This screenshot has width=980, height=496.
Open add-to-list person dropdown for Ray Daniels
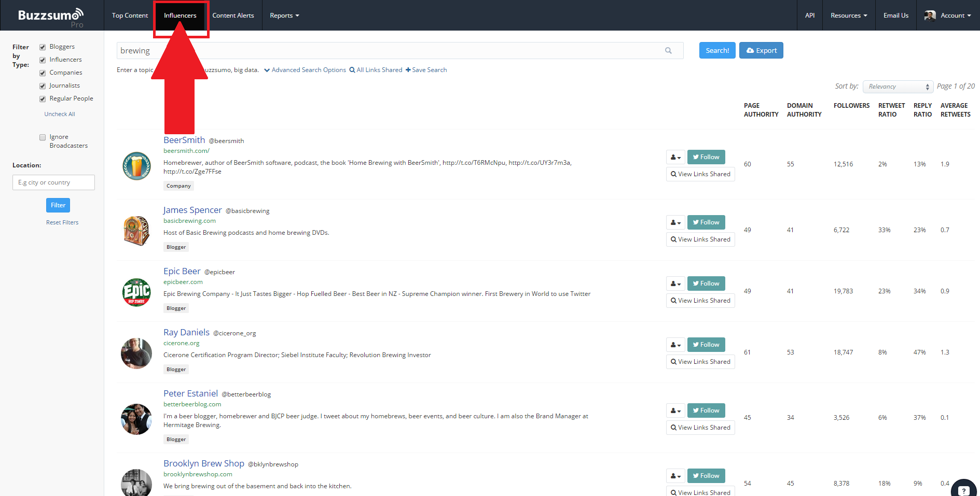(x=675, y=345)
